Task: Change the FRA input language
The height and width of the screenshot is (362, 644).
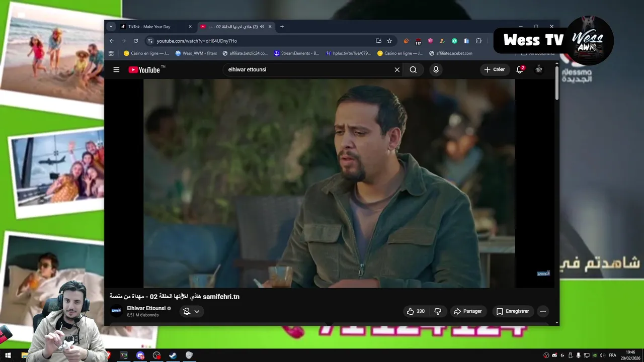Action: 612,355
